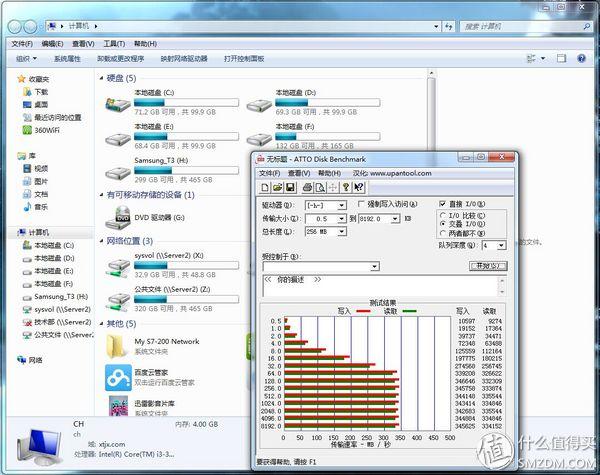The image size is (600, 475).
Task: Toggle the 直接 I/O checkbox
Action: pyautogui.click(x=443, y=204)
